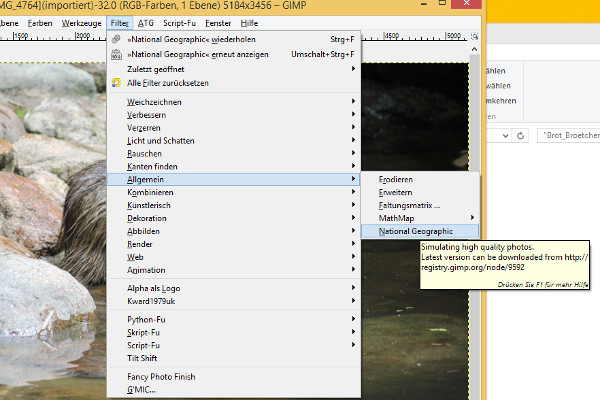Select National Geographic in the Allgemein submenu
This screenshot has width=600, height=400.
pos(415,231)
